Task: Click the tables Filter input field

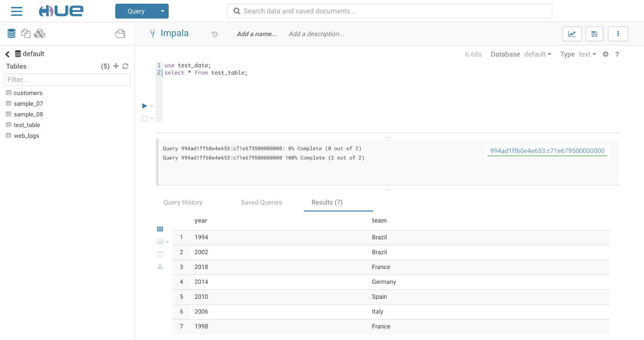Action: (x=68, y=80)
